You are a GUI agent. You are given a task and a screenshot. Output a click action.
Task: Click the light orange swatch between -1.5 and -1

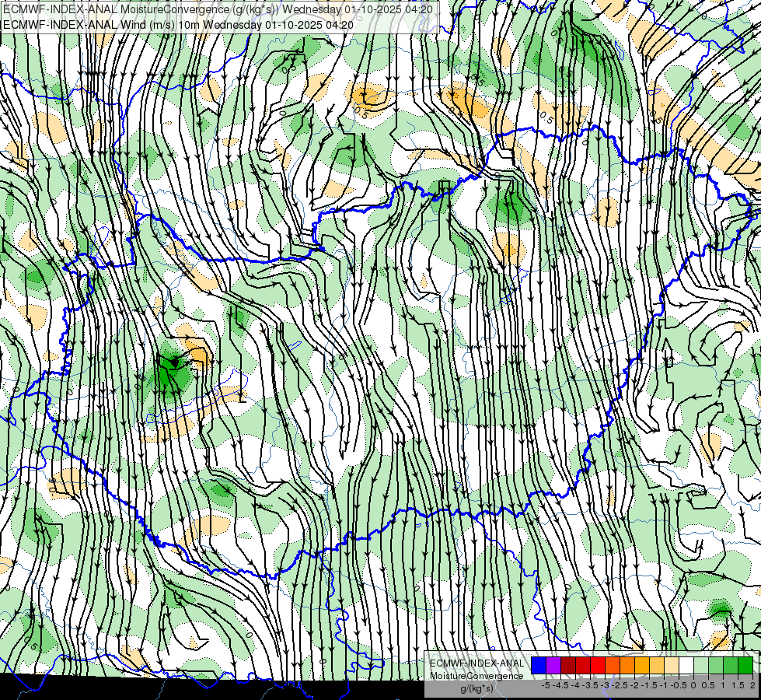pyautogui.click(x=657, y=666)
